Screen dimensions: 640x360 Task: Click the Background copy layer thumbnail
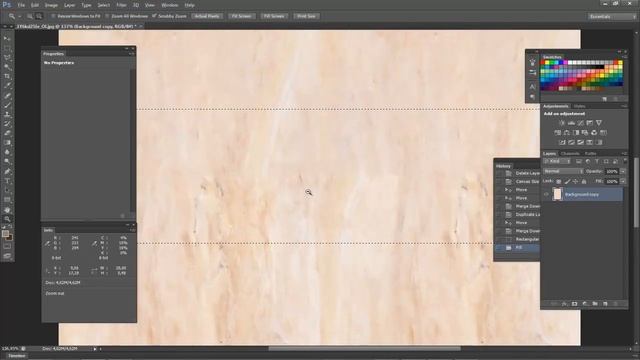(x=557, y=195)
